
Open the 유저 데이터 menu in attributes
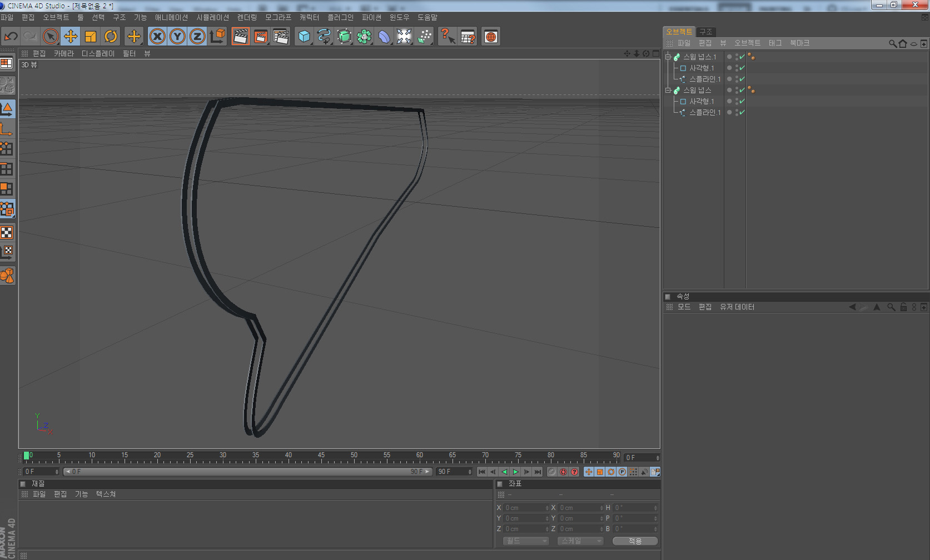737,307
